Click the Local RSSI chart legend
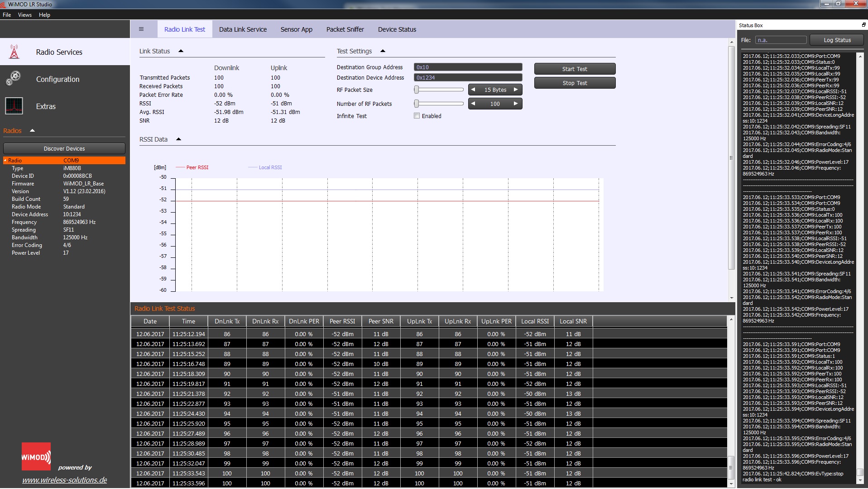Image resolution: width=868 pixels, height=489 pixels. (x=265, y=167)
